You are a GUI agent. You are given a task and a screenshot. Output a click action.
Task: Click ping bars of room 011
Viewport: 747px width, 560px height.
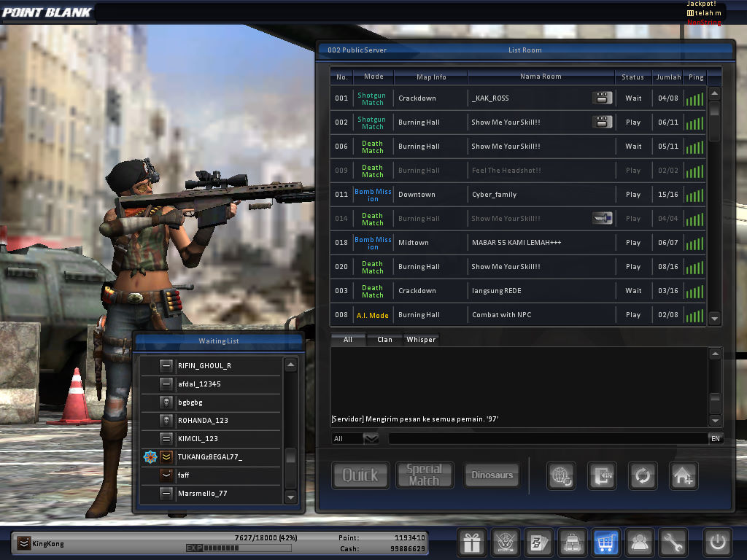(694, 195)
